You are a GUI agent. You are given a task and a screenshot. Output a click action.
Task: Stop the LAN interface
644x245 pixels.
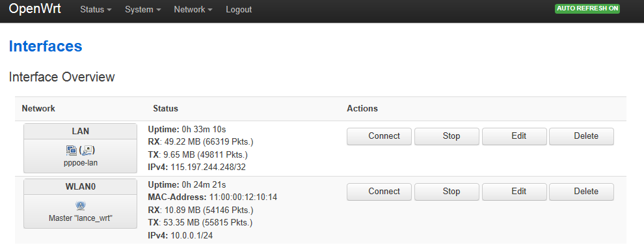446,136
